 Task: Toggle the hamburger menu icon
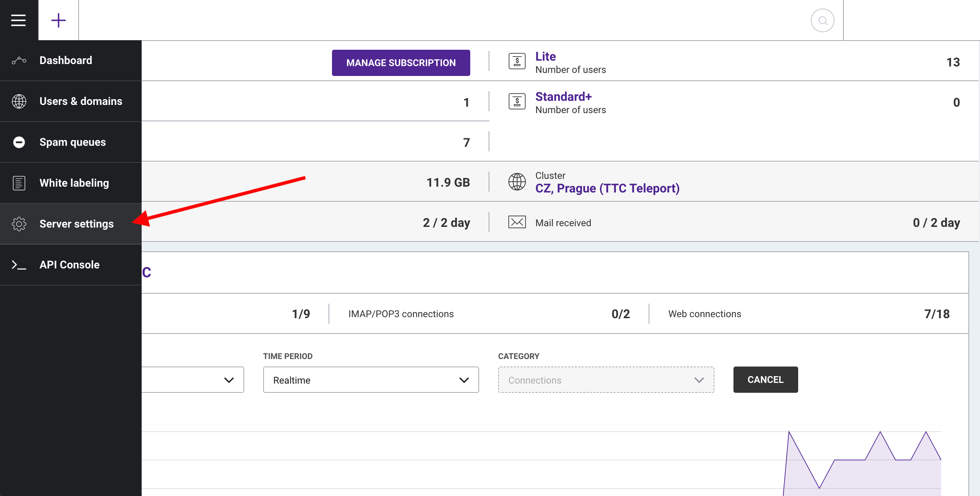18,20
